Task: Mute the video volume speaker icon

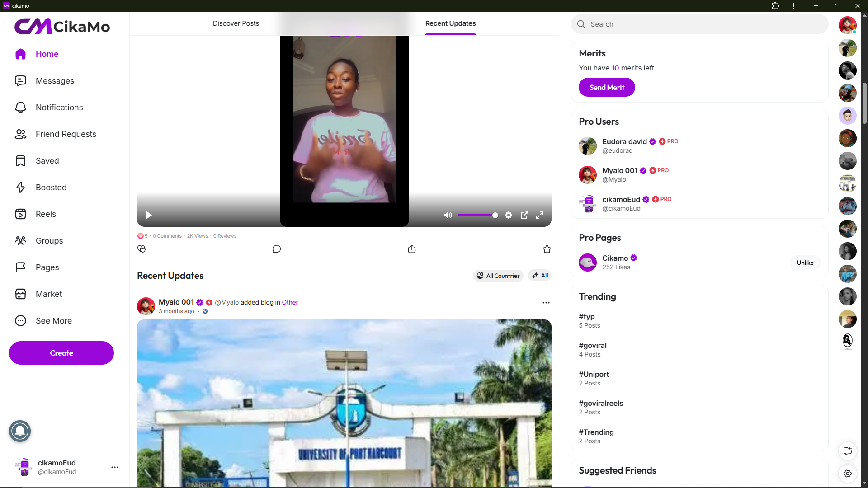Action: click(x=448, y=215)
